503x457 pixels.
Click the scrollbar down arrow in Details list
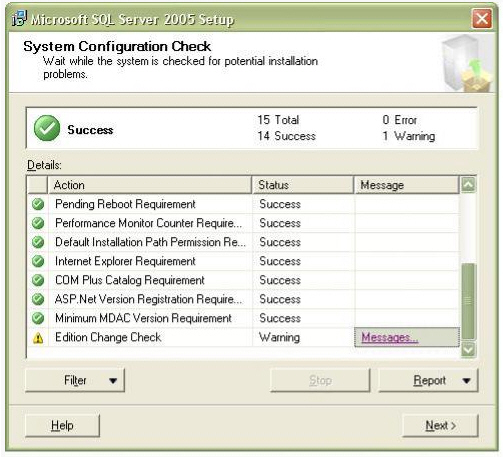468,350
